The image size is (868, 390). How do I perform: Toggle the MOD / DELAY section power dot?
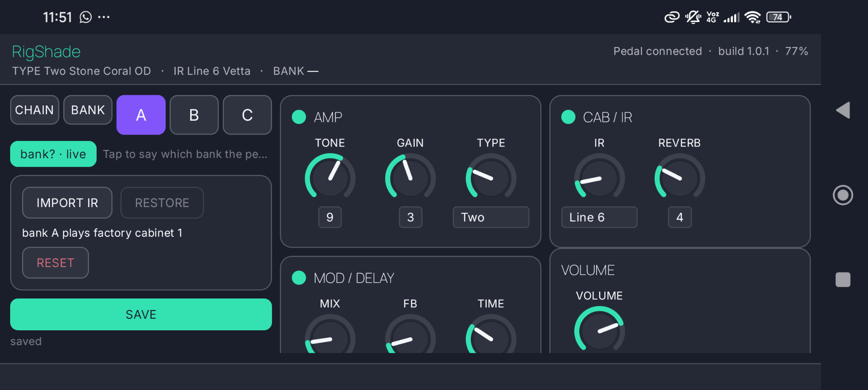[x=299, y=278]
